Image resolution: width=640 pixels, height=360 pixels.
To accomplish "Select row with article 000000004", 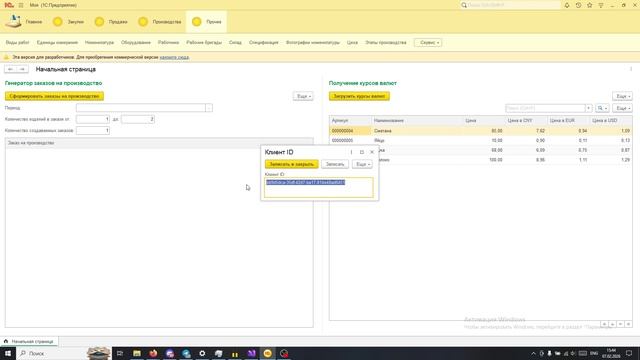I will pyautogui.click(x=480, y=131).
